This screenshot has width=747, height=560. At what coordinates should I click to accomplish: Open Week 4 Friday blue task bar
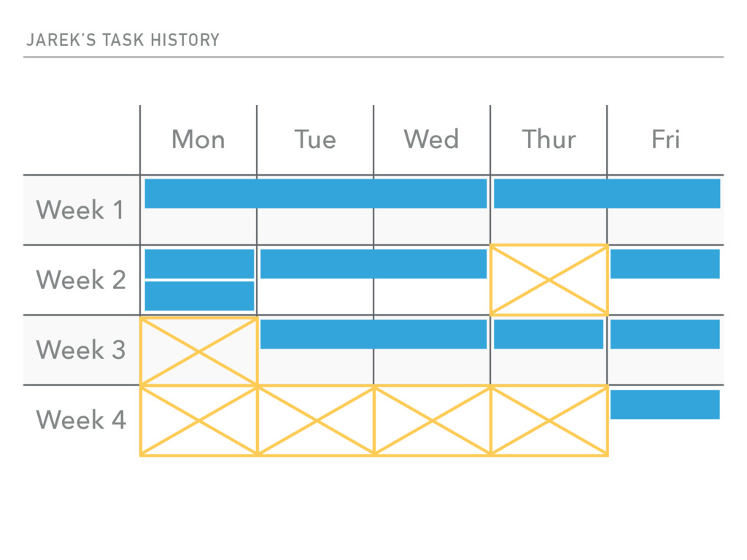(665, 405)
